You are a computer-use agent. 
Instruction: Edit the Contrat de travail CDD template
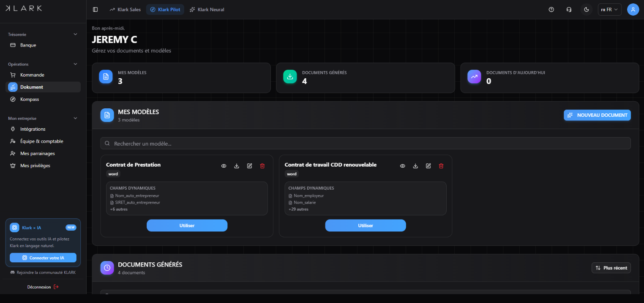tap(428, 166)
